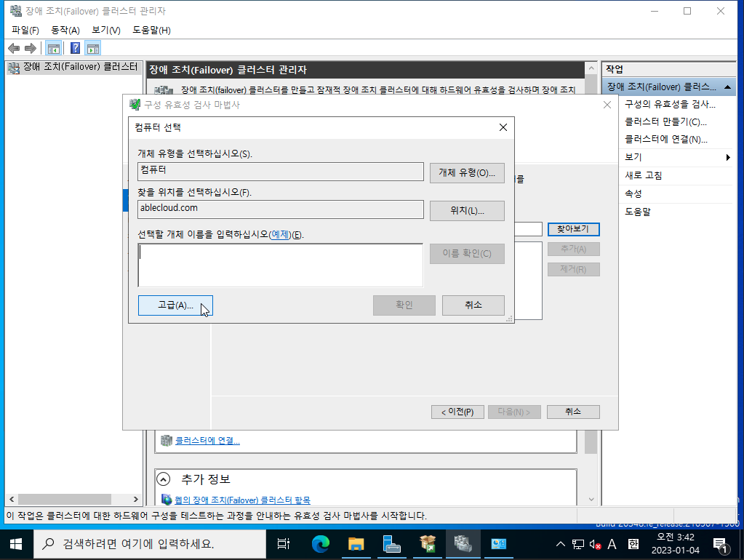Open the installer package taskbar icon
This screenshot has height=560, width=744.
click(427, 544)
